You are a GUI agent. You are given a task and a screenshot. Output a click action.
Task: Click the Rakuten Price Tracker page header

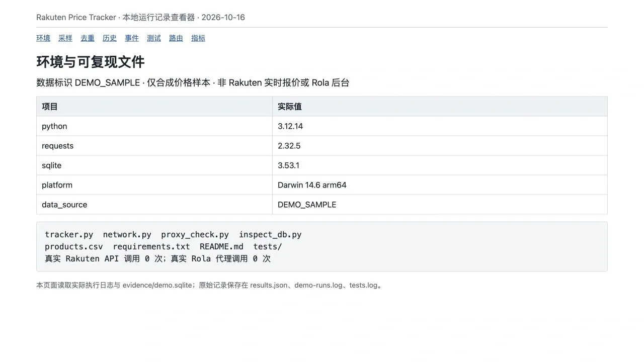pyautogui.click(x=140, y=18)
